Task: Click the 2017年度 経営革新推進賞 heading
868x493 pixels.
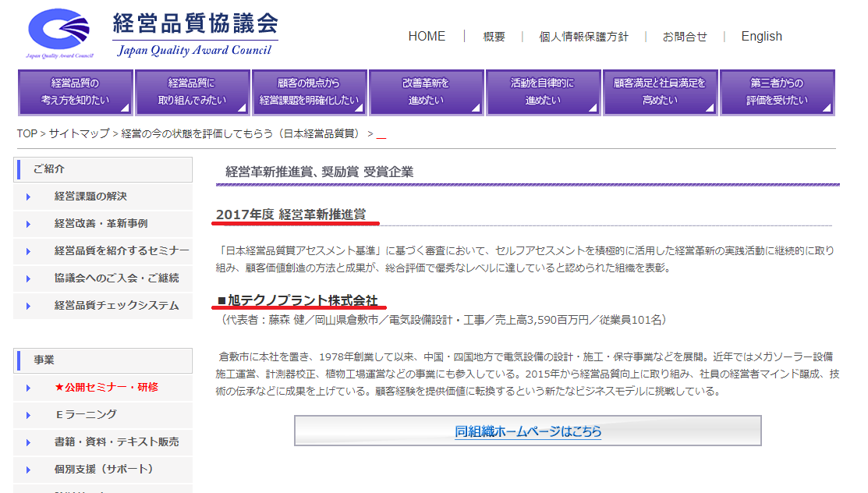Action: [291, 215]
